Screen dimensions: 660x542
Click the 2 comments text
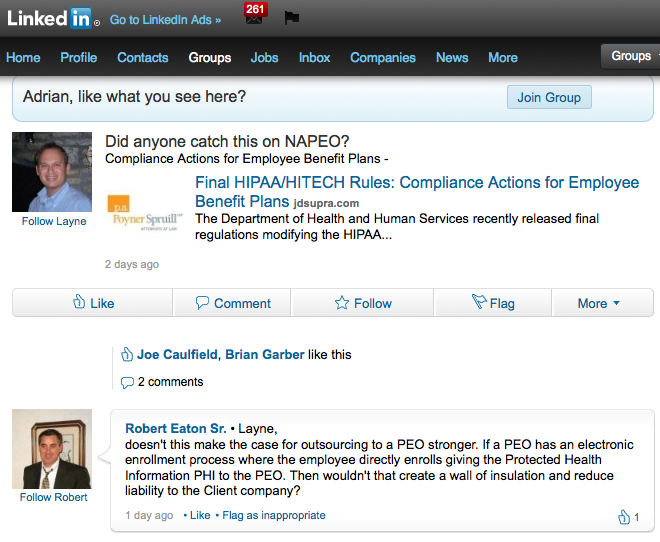(x=170, y=382)
